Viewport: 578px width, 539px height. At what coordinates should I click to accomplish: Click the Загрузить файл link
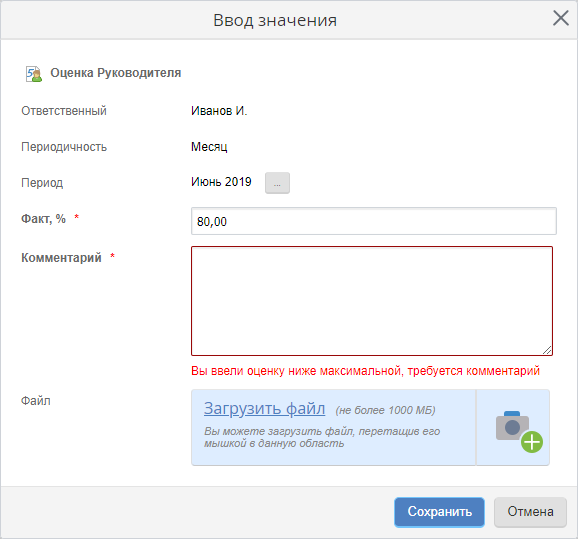coord(264,408)
